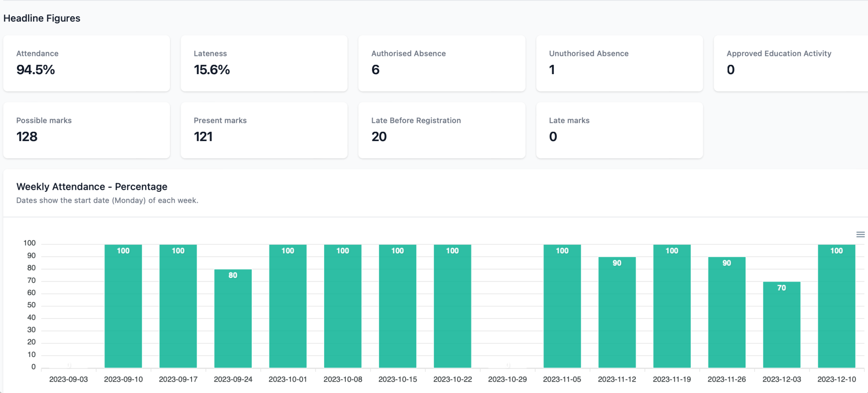Click the Approved Education Activity card
This screenshot has height=393, width=868.
[x=790, y=63]
